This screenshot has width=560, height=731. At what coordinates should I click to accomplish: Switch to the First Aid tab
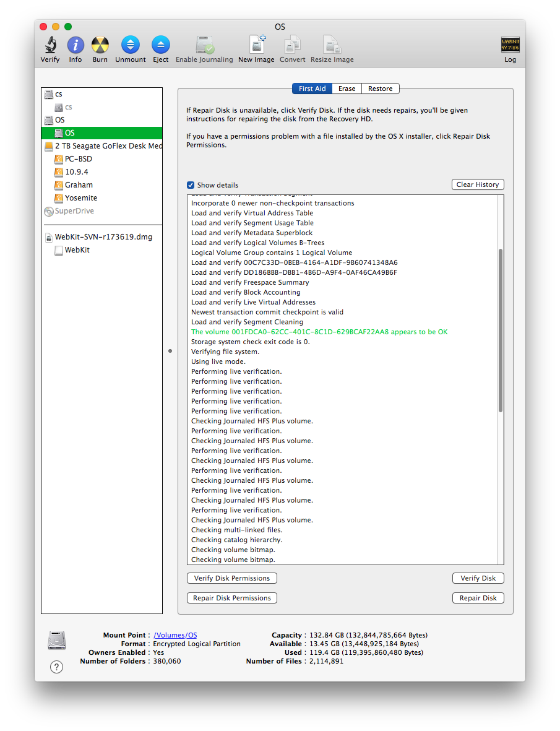312,89
